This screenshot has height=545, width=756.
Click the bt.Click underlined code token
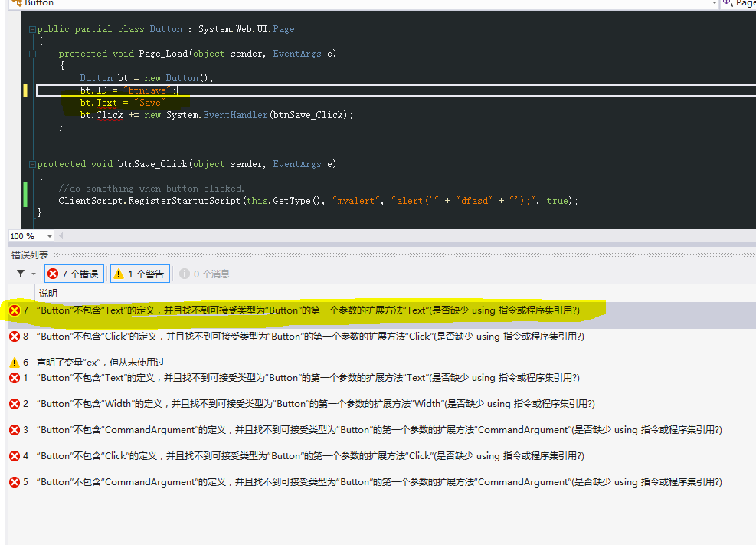pyautogui.click(x=110, y=115)
